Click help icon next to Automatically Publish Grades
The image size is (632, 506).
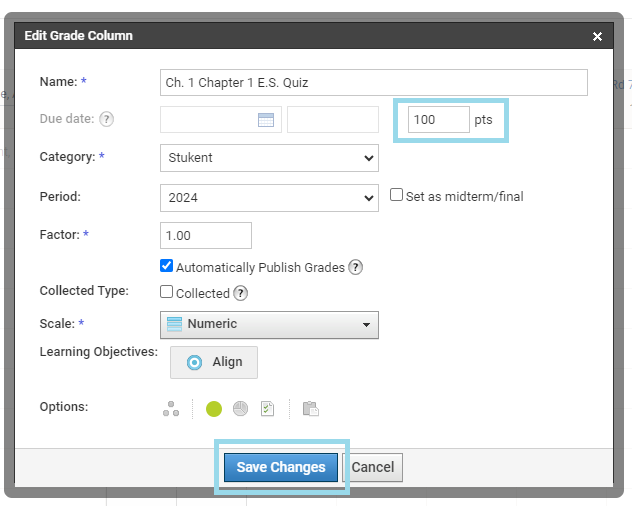coord(356,267)
